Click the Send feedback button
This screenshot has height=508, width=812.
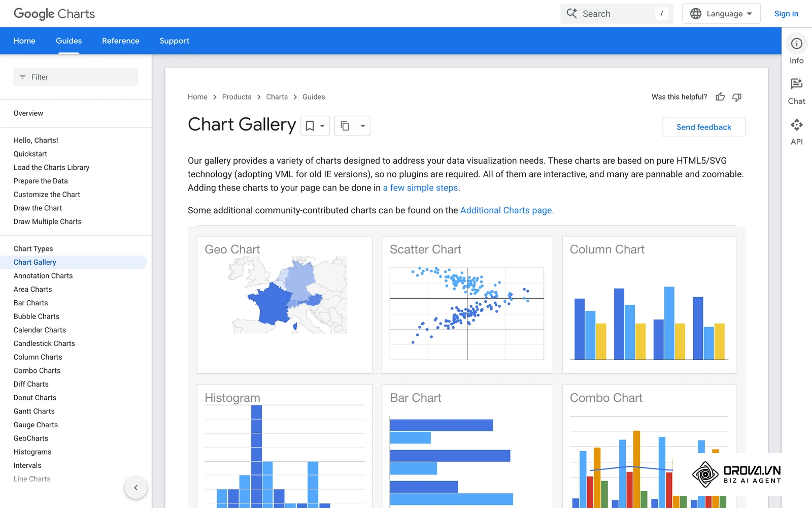[704, 127]
